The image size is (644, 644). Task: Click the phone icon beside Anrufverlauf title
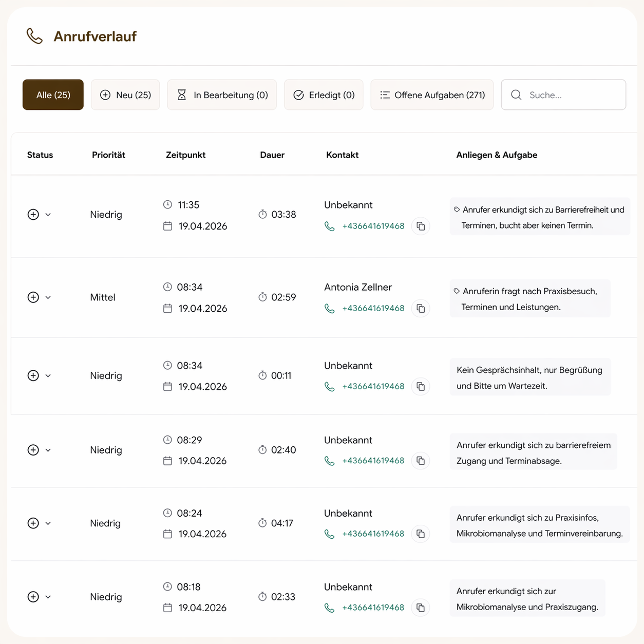coord(34,36)
